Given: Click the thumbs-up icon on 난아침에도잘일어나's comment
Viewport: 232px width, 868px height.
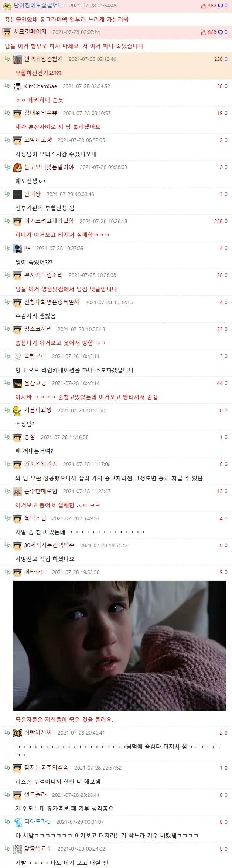Looking at the screenshot, I should point(204,6).
